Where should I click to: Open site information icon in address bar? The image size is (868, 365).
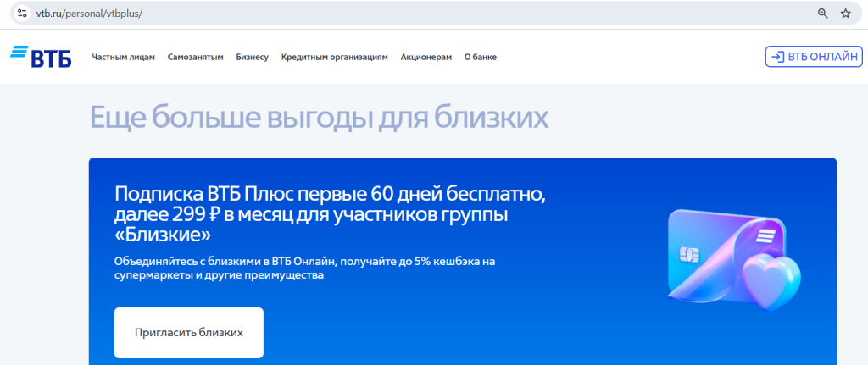22,14
